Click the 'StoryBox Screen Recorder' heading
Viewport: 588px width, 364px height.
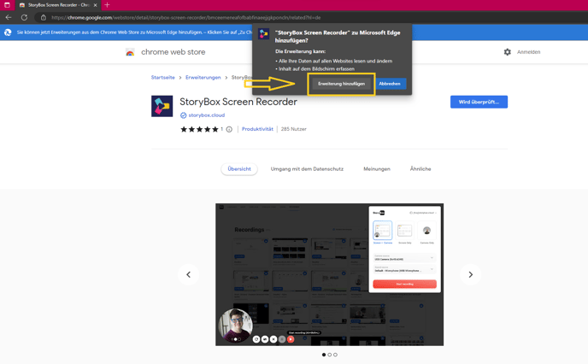[x=238, y=102]
